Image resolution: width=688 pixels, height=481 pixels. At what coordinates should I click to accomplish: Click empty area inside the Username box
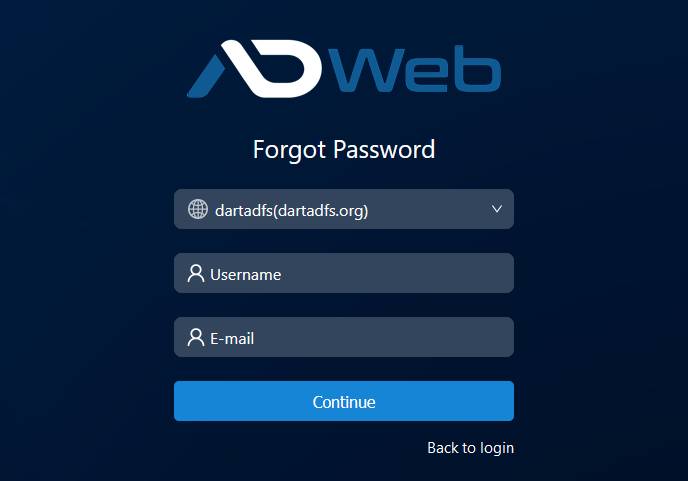(x=395, y=273)
